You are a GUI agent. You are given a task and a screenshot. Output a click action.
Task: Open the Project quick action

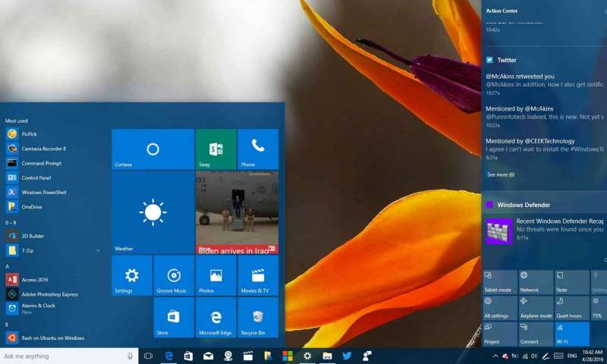tap(500, 334)
